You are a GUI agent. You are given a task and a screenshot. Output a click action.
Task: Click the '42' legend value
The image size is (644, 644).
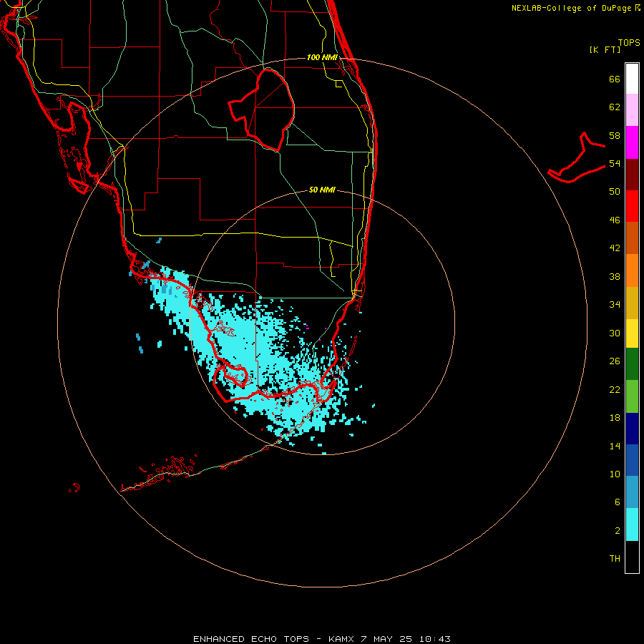pyautogui.click(x=615, y=248)
